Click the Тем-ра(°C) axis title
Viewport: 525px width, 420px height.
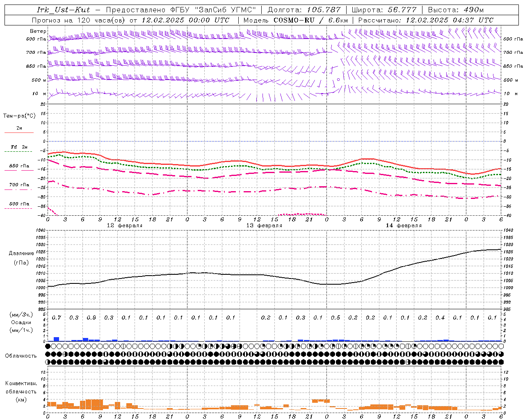coord(20,116)
